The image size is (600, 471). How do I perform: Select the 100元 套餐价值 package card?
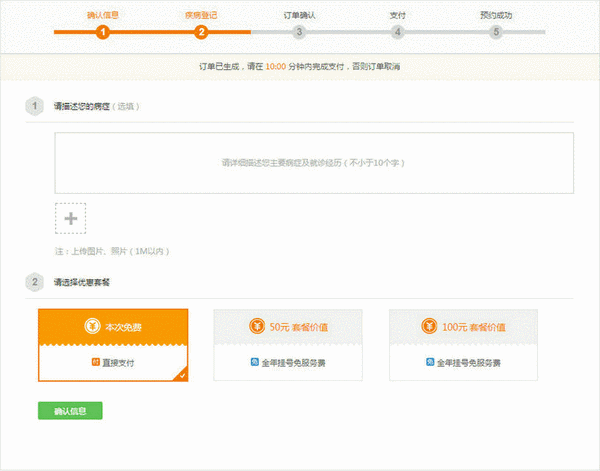point(463,345)
